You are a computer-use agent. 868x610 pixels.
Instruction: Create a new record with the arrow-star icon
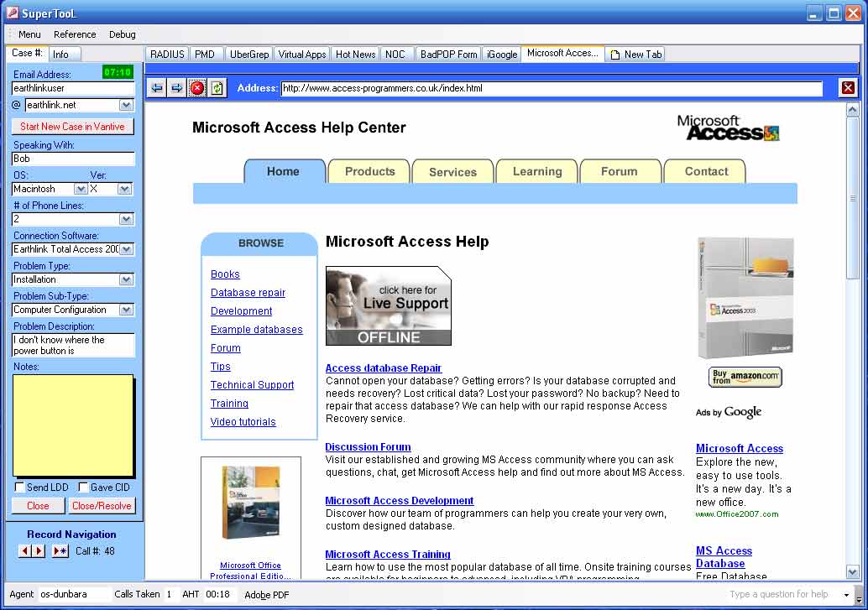point(60,550)
